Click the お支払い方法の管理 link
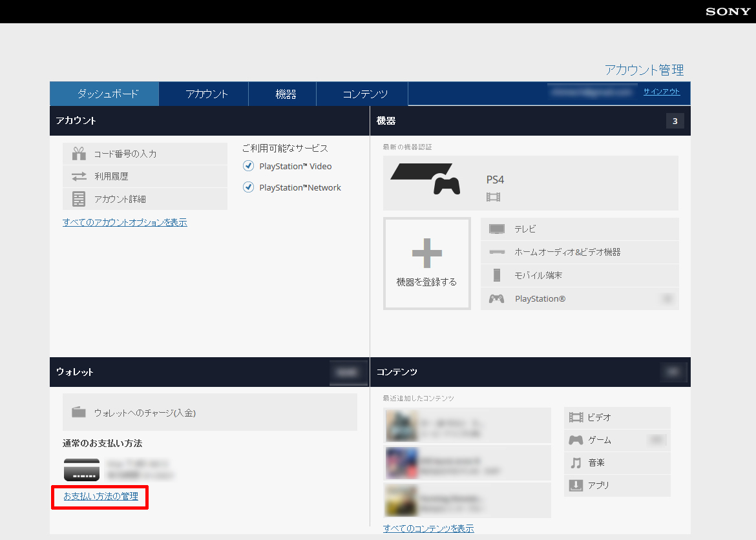The image size is (756, 540). tap(101, 496)
